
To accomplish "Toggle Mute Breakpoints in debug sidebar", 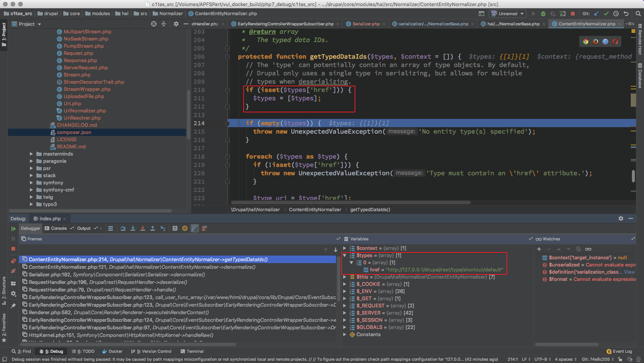I will pyautogui.click(x=13, y=271).
